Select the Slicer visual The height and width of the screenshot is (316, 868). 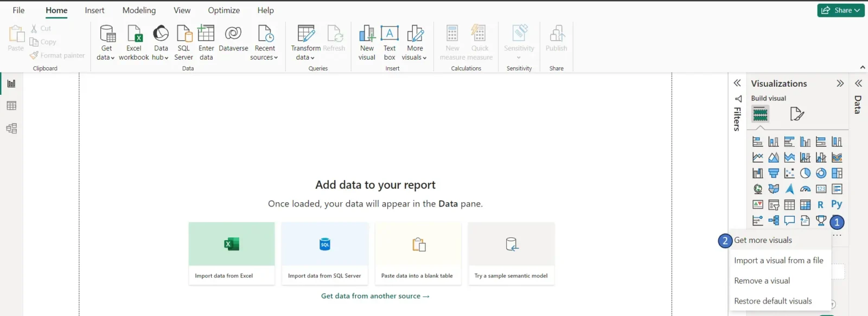pyautogui.click(x=774, y=205)
